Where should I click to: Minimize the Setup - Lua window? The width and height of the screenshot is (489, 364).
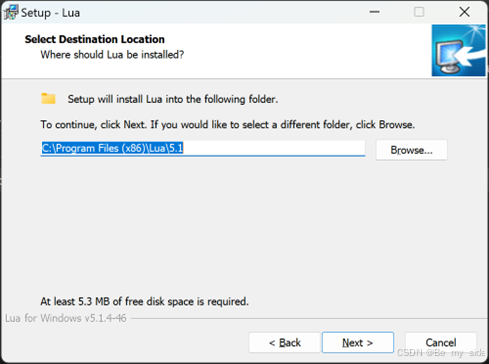click(374, 12)
